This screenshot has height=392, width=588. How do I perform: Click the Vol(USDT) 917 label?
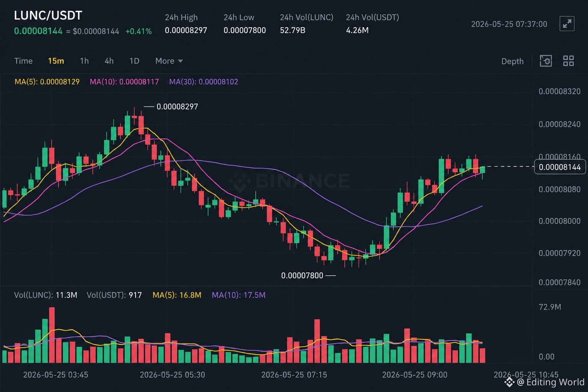click(114, 295)
